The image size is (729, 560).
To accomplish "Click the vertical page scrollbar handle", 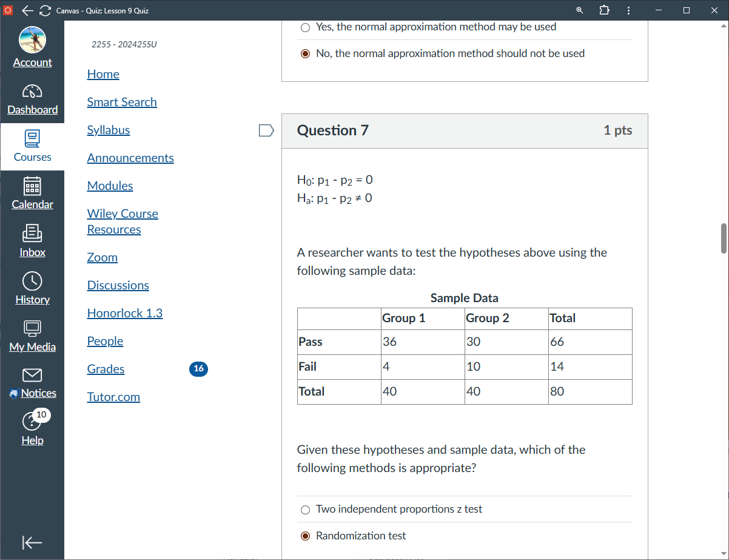I will [x=724, y=238].
